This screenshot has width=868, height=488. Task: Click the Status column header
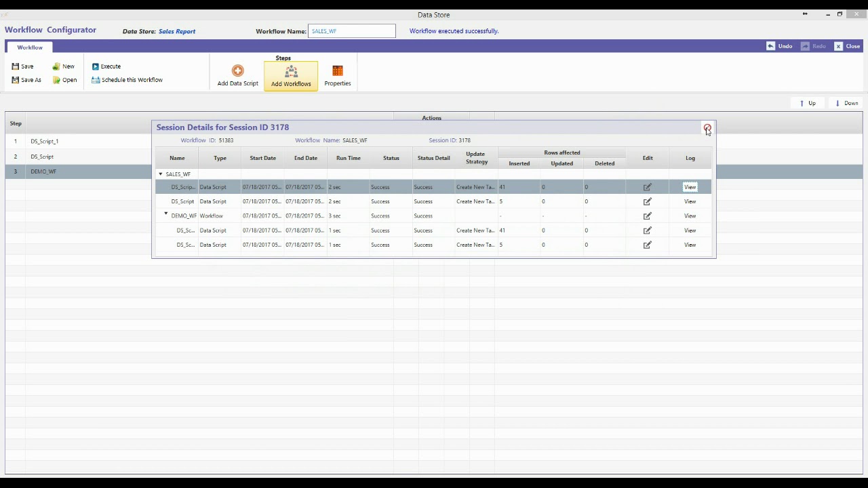(x=391, y=158)
